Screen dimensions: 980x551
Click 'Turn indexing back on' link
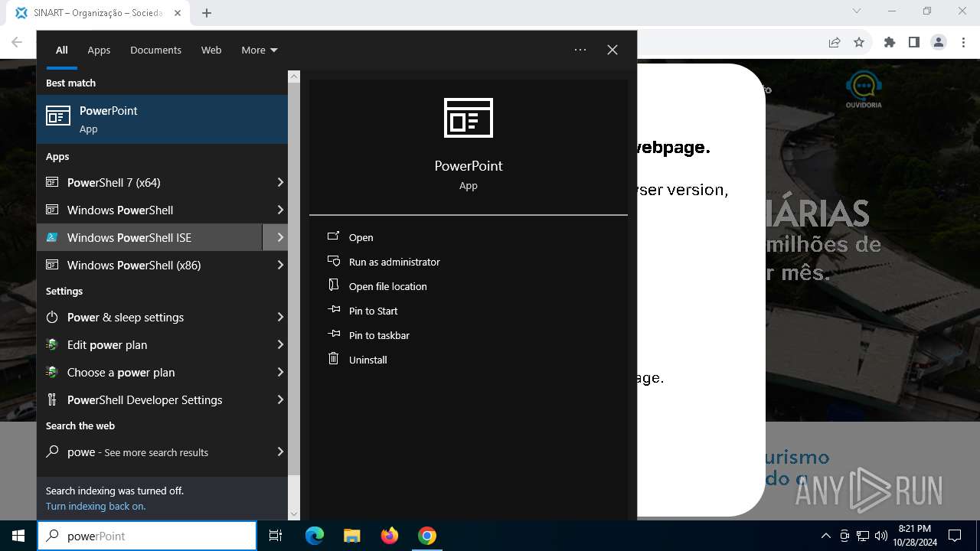(x=96, y=506)
